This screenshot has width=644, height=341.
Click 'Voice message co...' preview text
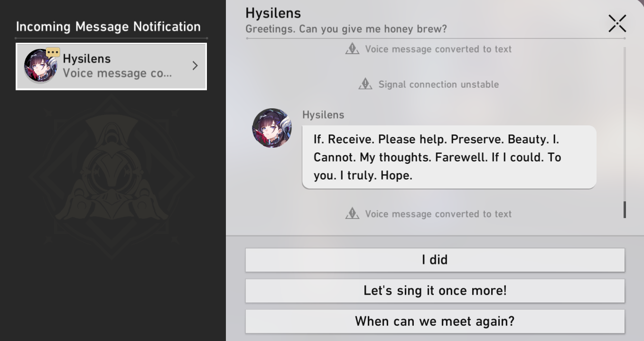pos(117,73)
